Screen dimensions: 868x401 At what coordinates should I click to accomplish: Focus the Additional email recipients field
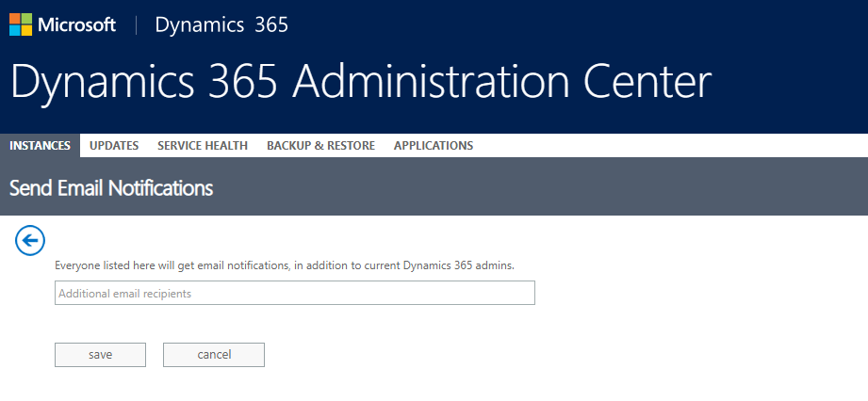(294, 294)
